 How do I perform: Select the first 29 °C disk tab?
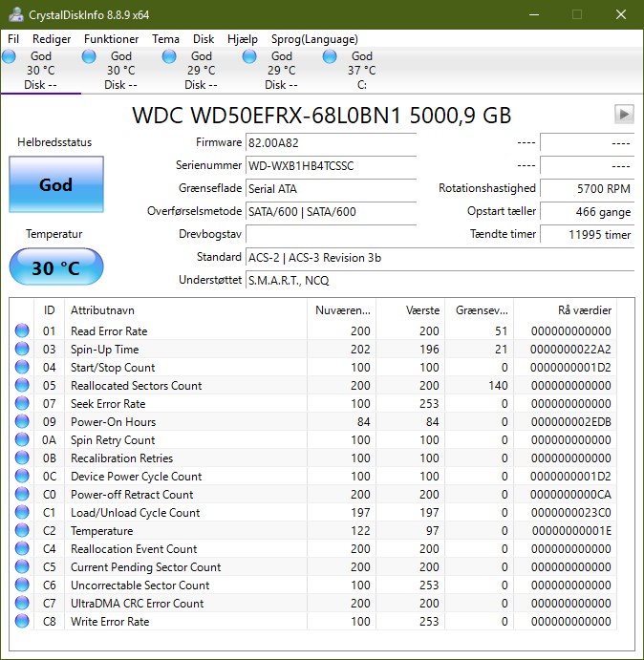pyautogui.click(x=201, y=71)
